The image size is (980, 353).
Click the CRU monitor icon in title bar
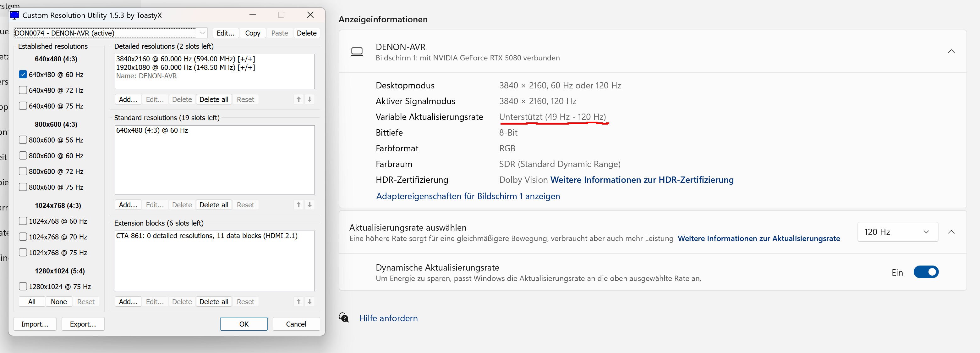(x=14, y=15)
